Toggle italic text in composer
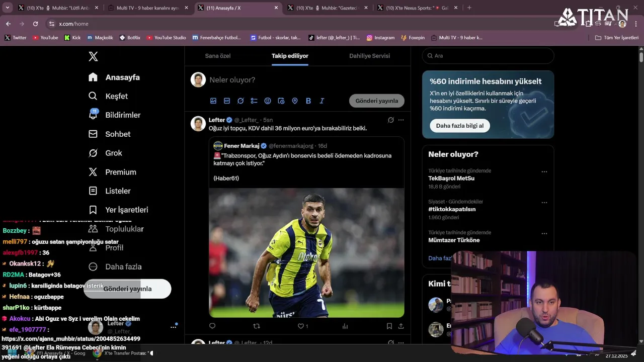This screenshot has height=362, width=644. pos(322,101)
